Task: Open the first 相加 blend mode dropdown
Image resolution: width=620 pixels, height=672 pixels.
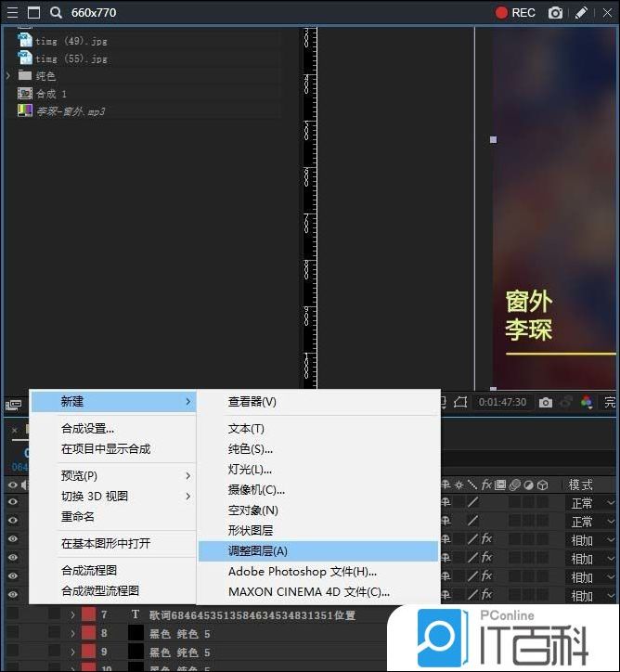Action: [x=592, y=540]
